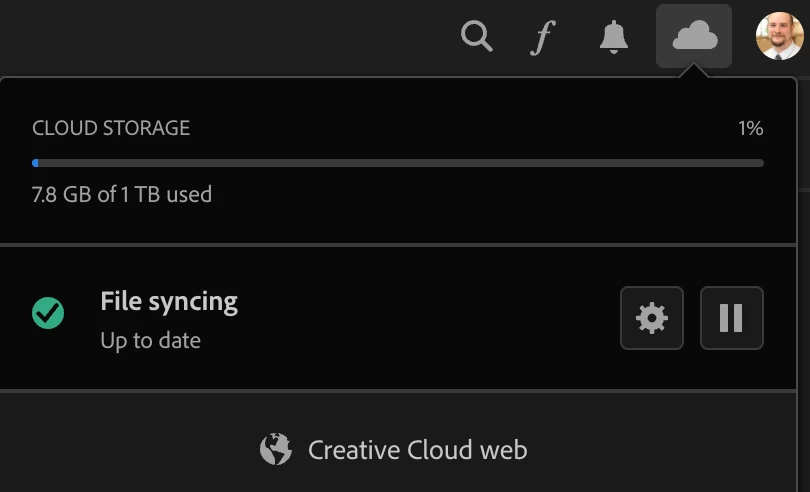Close cloud activity panel via cloud icon

[694, 37]
